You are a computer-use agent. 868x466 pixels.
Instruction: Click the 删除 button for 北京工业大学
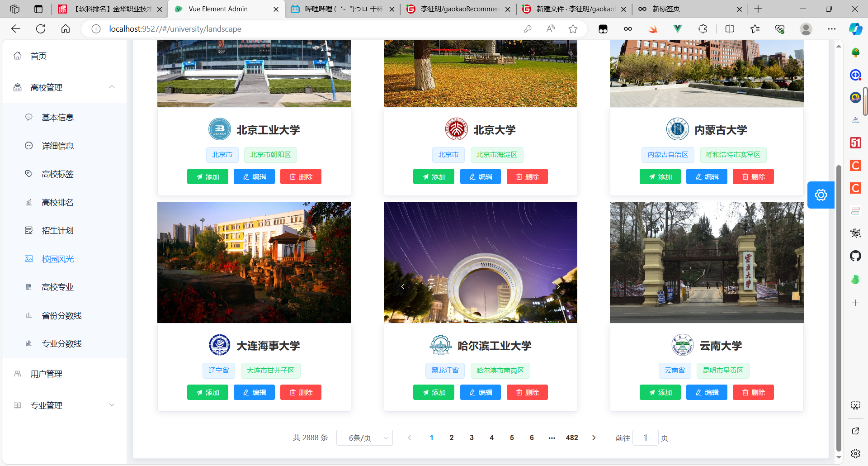click(x=301, y=176)
